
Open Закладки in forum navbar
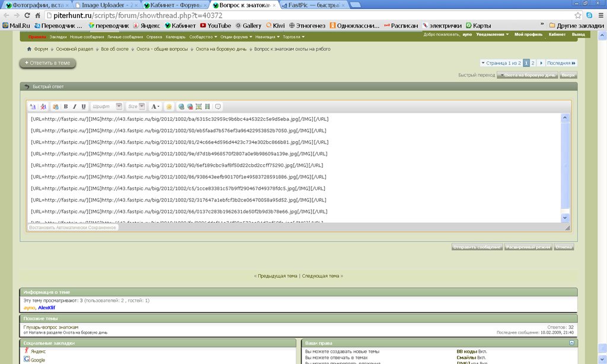coord(58,37)
